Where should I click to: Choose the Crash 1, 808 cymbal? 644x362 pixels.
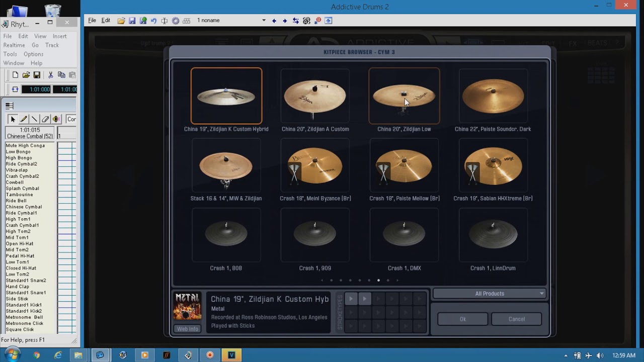(226, 235)
